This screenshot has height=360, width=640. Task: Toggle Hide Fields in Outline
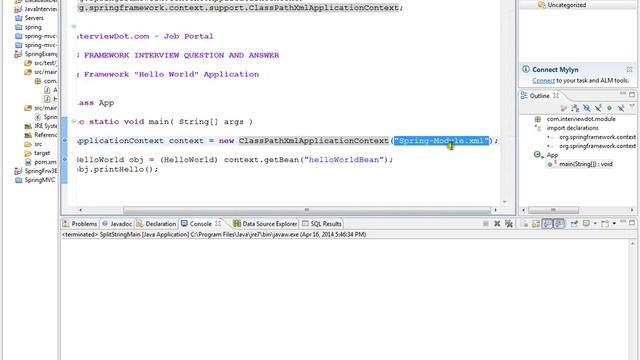coord(587,108)
